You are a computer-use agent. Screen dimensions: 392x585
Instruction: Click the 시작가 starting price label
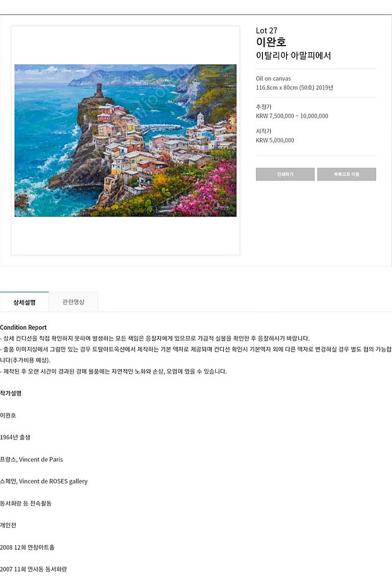pos(263,131)
